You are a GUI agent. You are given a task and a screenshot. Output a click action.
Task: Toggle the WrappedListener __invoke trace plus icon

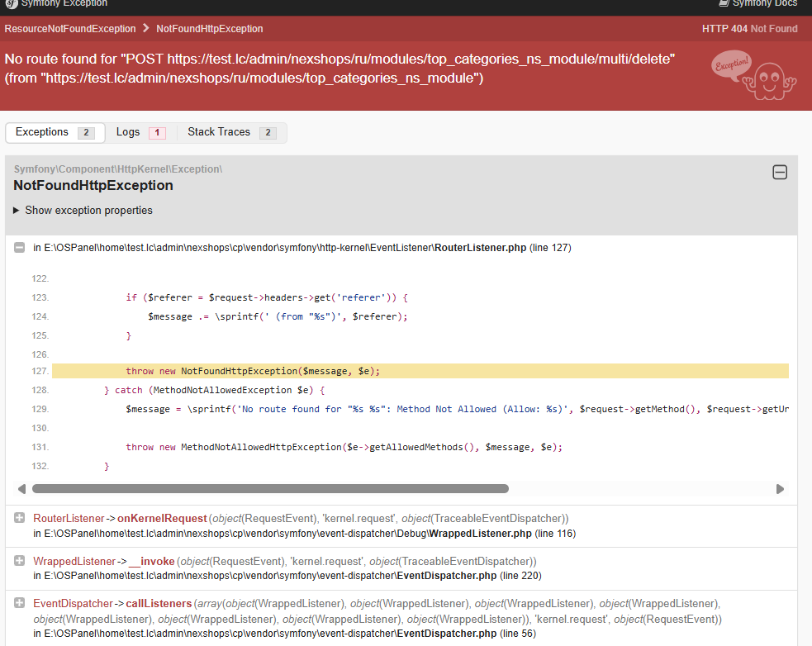click(x=20, y=561)
